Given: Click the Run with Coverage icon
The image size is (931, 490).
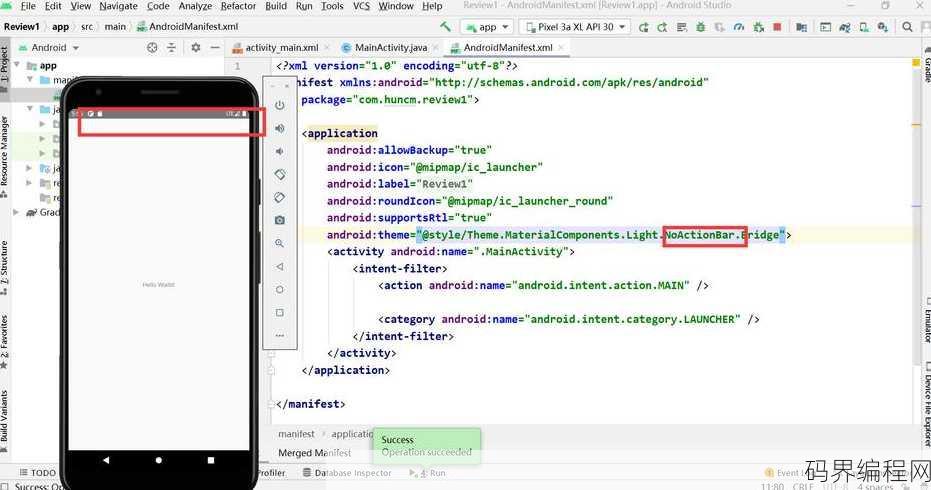Looking at the screenshot, I should pos(720,27).
